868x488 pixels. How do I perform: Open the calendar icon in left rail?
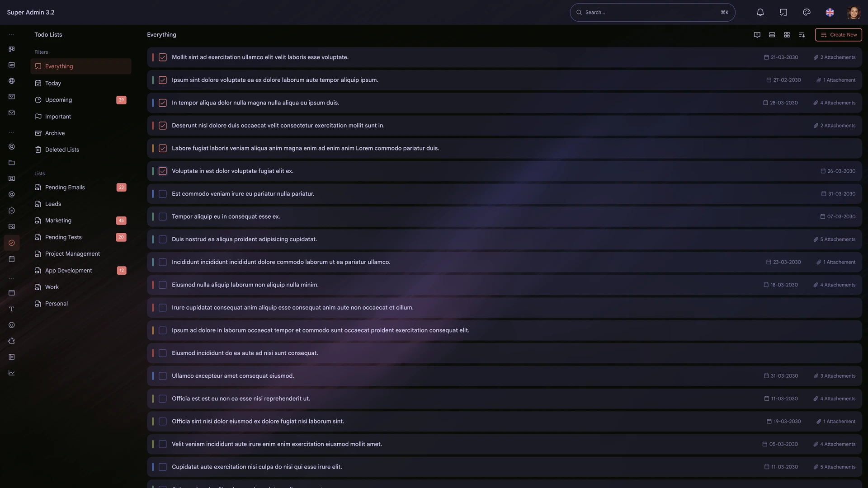[12, 259]
